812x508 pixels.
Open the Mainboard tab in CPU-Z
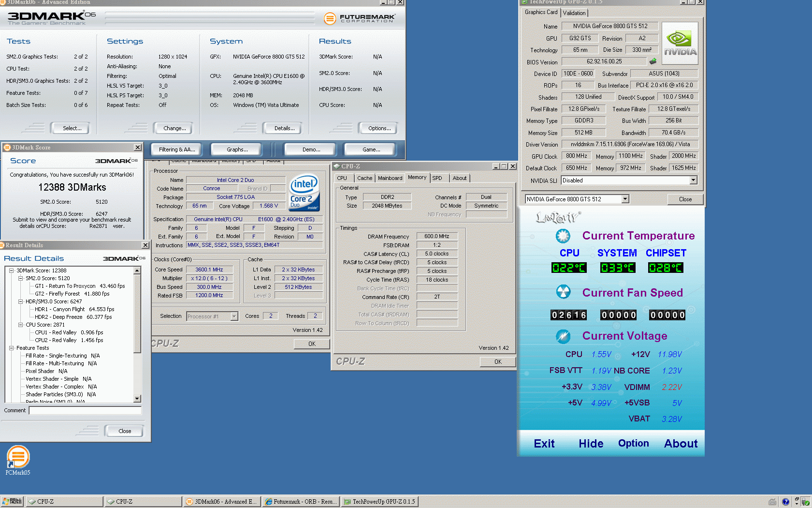click(x=390, y=178)
